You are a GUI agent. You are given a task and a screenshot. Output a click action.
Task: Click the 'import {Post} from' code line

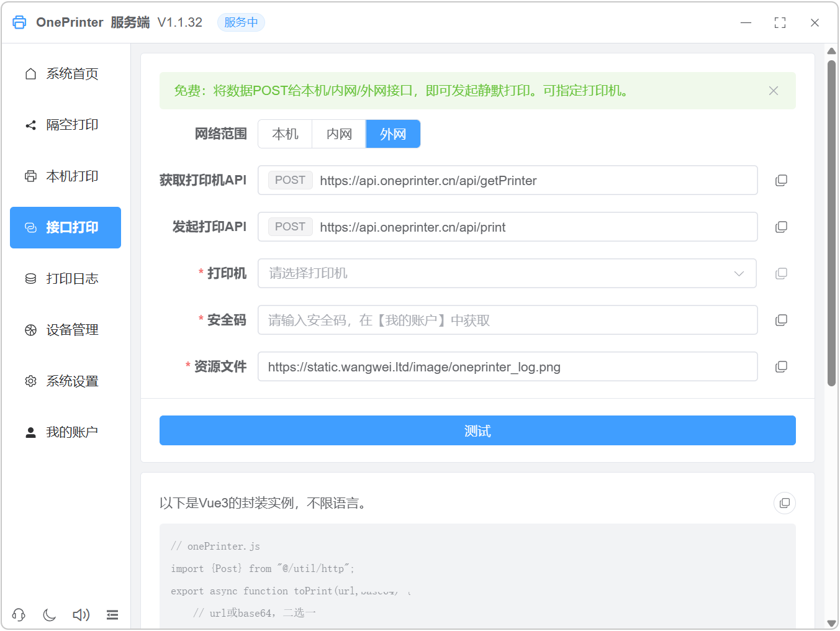[x=263, y=569]
